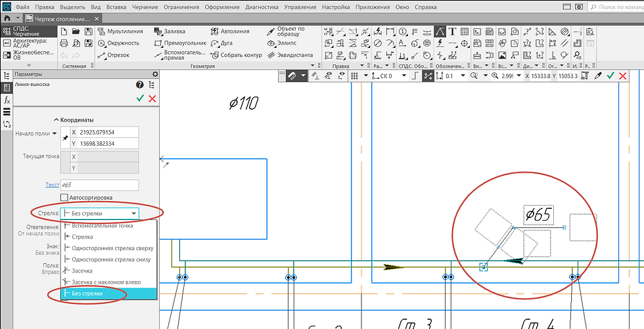
Task: Select the Эквидистанта tool
Action: tap(290, 55)
